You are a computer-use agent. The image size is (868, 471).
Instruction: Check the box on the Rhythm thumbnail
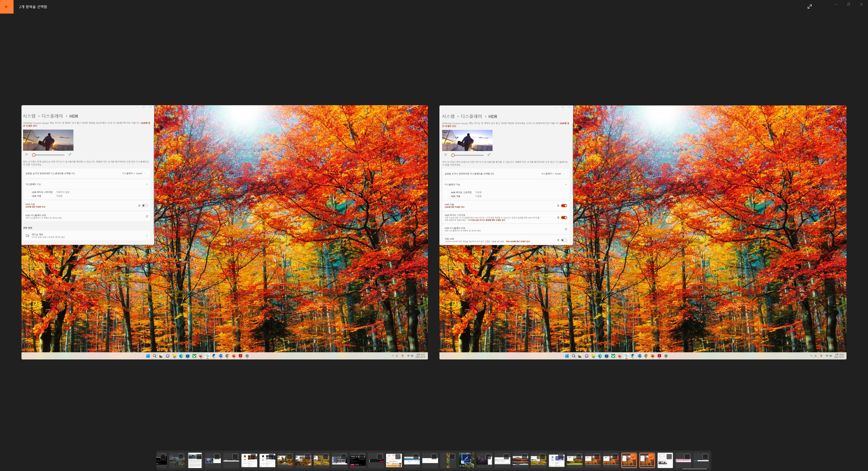click(x=163, y=457)
